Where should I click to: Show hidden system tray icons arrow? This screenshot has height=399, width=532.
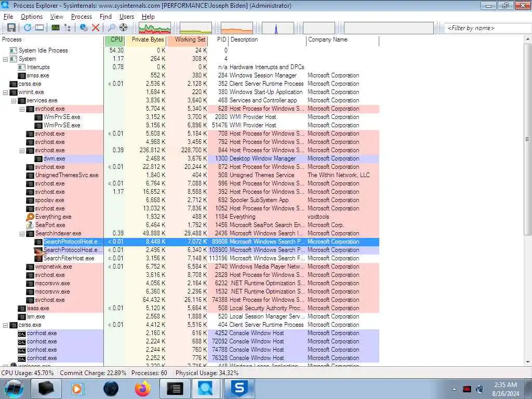(x=454, y=389)
